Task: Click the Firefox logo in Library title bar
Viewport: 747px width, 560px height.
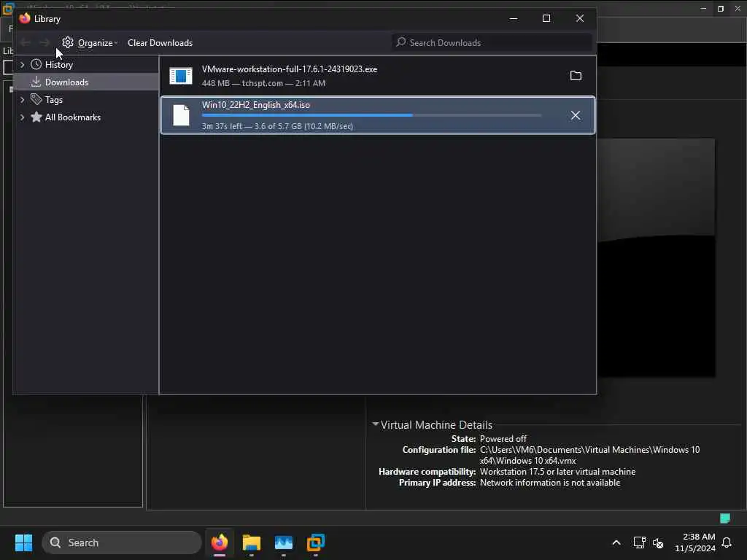Action: (x=25, y=18)
